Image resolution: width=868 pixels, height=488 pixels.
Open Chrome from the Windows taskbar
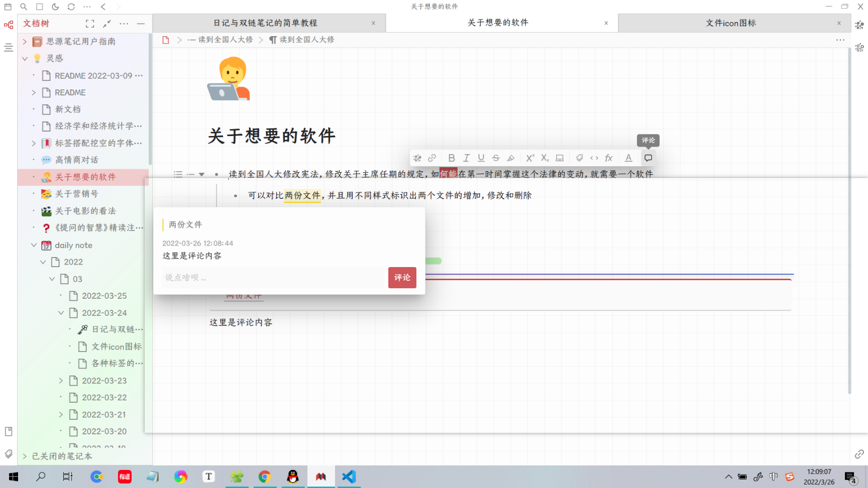tap(265, 476)
